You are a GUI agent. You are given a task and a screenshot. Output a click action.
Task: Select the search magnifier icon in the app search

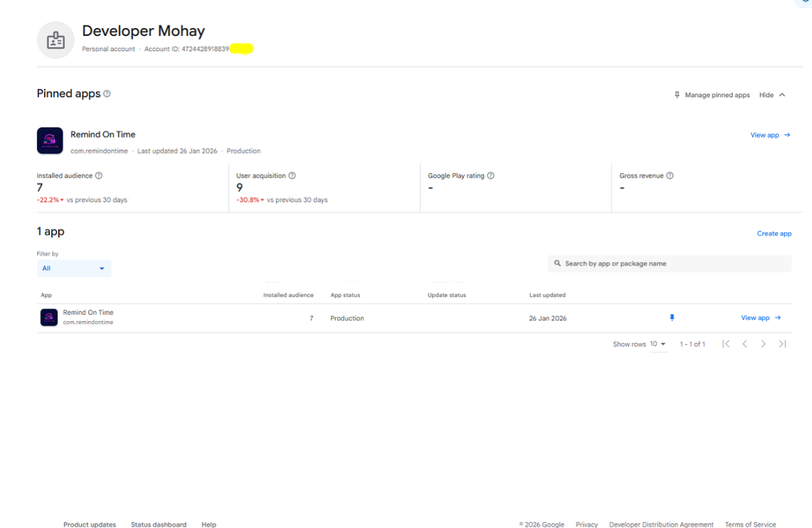point(558,263)
